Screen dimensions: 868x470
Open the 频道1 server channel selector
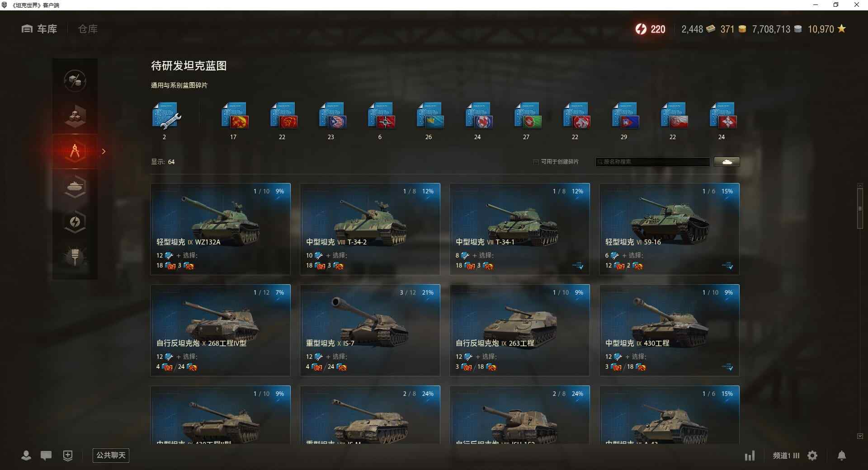tap(786, 456)
